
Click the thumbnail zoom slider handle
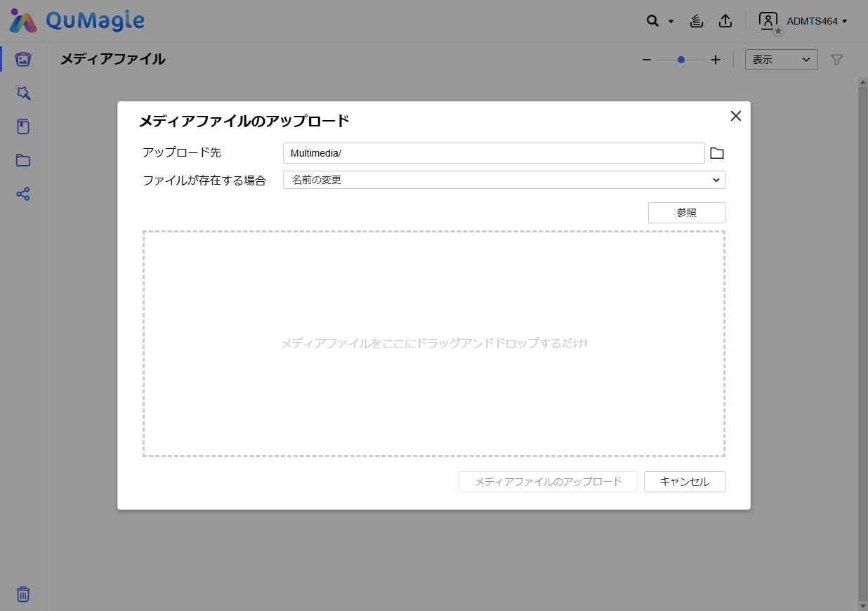(x=681, y=60)
